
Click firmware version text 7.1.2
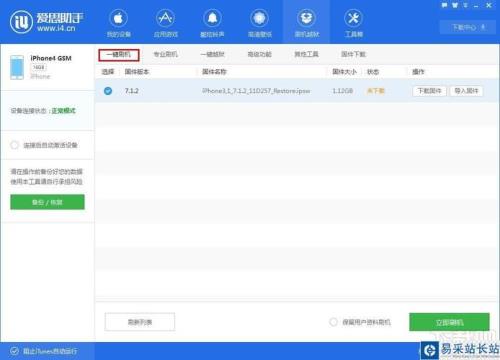click(131, 91)
